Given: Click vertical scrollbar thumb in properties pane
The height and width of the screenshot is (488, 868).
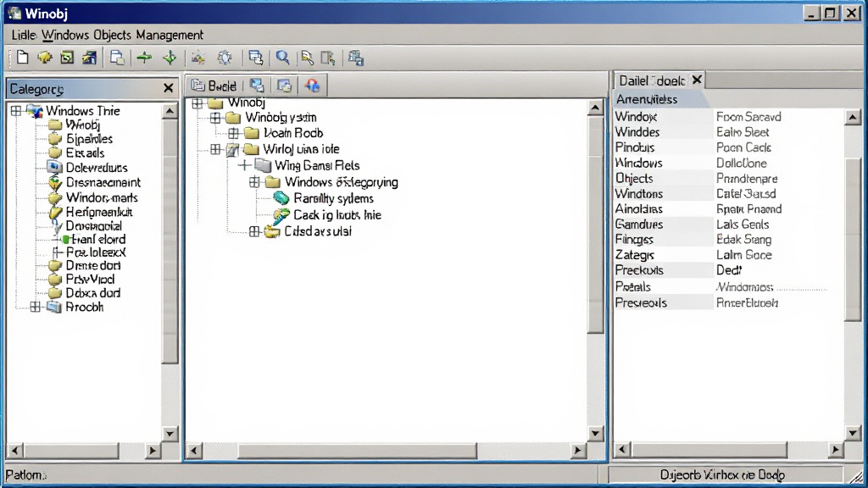Looking at the screenshot, I should pos(853,238).
